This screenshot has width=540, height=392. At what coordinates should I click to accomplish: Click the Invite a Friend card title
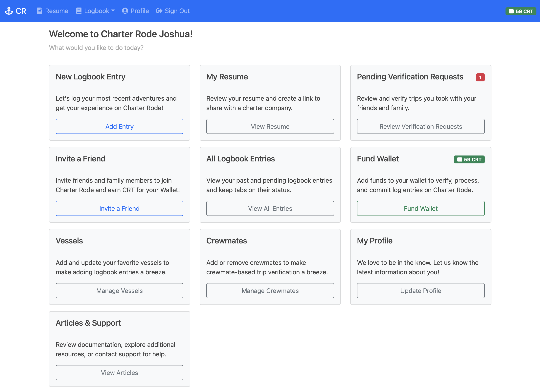point(80,159)
